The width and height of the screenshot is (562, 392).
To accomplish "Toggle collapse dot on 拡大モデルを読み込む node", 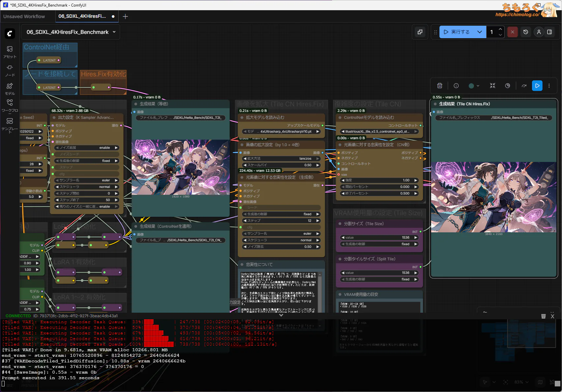I will point(242,118).
